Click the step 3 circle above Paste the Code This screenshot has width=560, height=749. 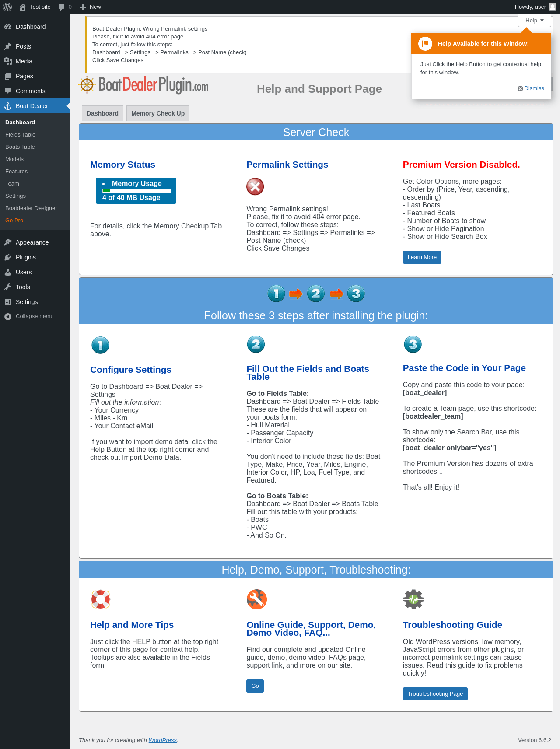point(413,344)
